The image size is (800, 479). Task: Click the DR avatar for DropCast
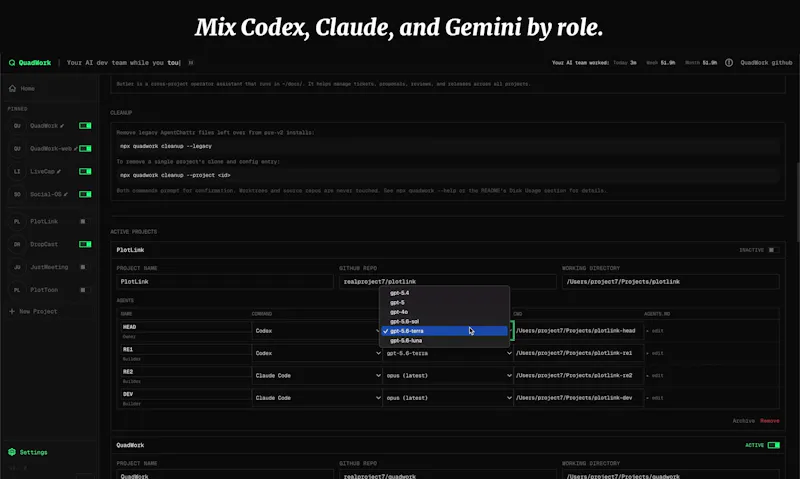tap(17, 244)
